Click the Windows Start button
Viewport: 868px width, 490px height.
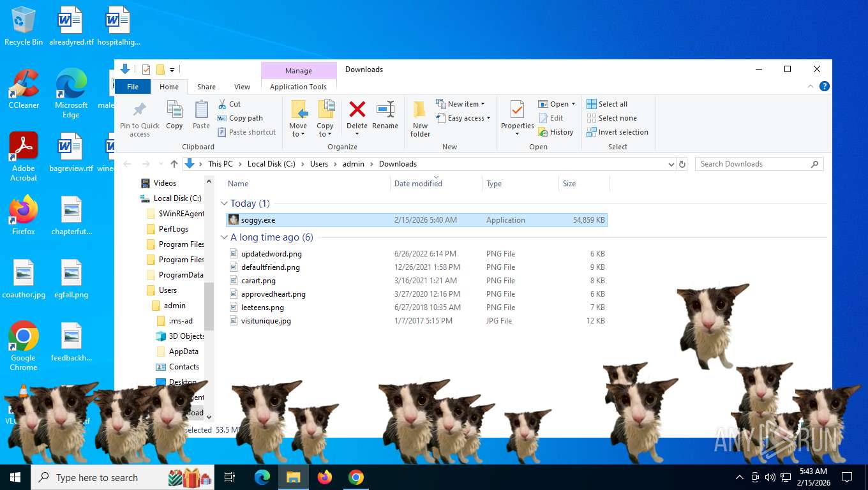click(x=15, y=477)
